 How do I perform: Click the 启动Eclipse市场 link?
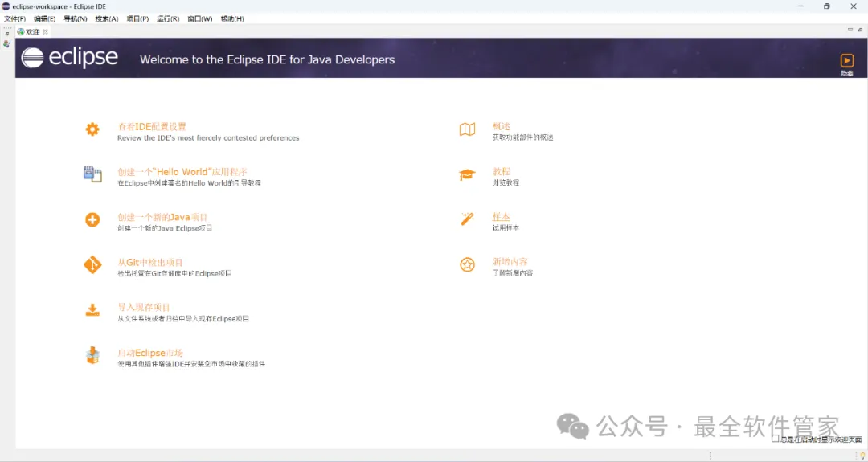(150, 353)
